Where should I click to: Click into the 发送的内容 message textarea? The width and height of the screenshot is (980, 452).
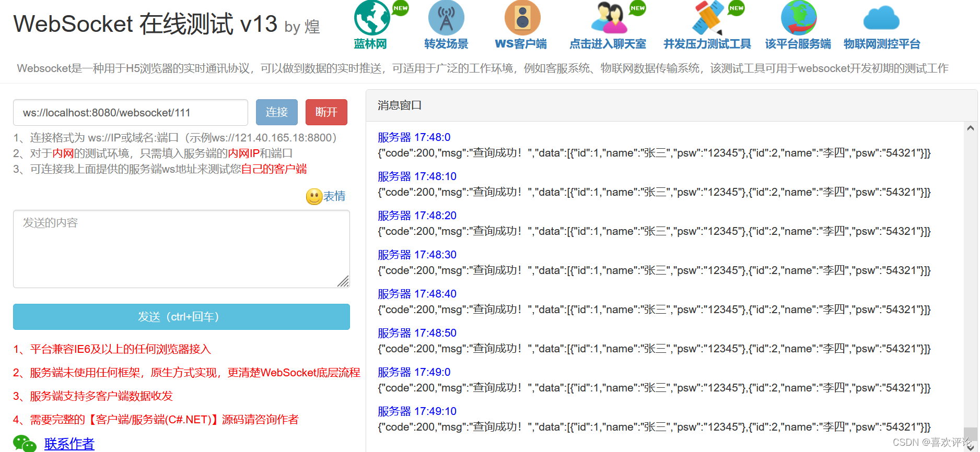tap(181, 249)
